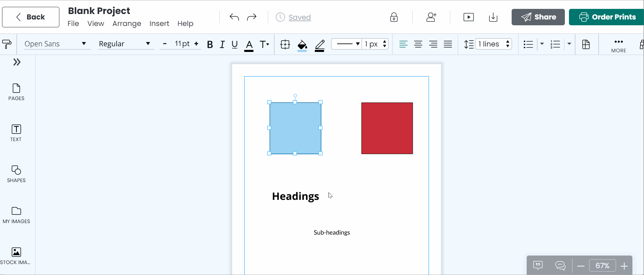The height and width of the screenshot is (275, 644).
Task: Align text left
Action: pyautogui.click(x=403, y=44)
